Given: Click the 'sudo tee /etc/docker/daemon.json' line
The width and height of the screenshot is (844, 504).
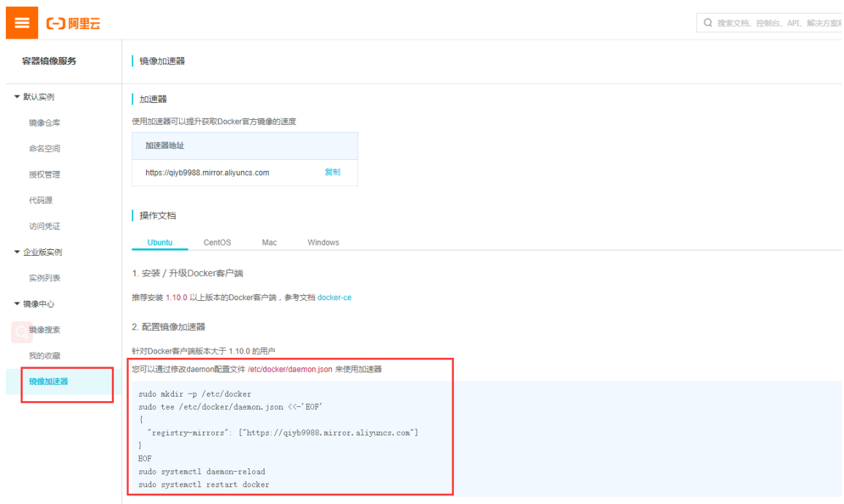Looking at the screenshot, I should pos(230,407).
